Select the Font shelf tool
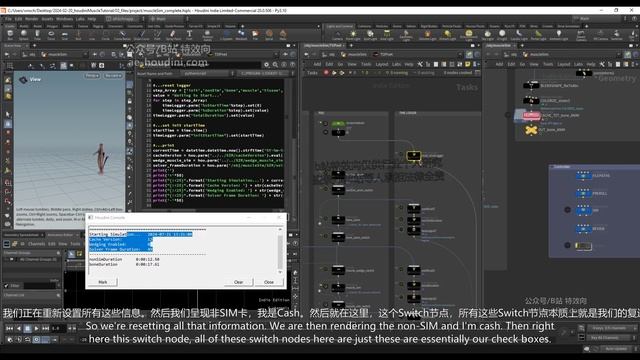Image resolution: width=640 pixels, height=360 pixels. point(189,35)
